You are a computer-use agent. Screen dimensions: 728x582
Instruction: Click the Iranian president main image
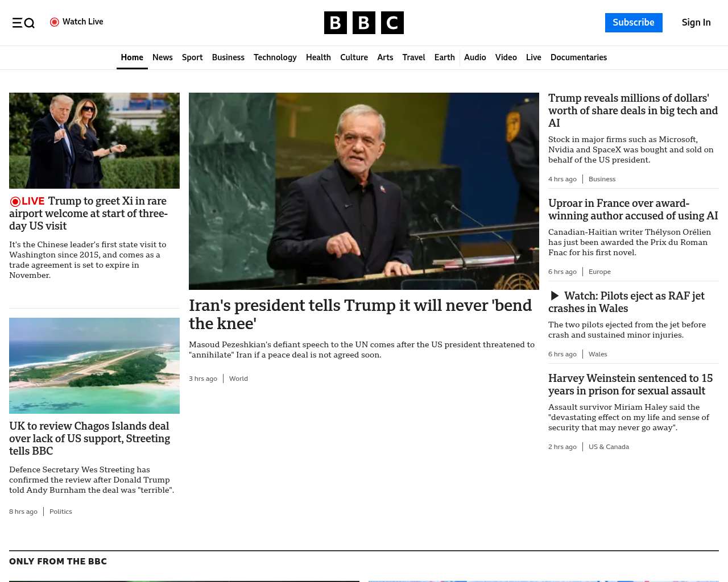click(x=364, y=191)
